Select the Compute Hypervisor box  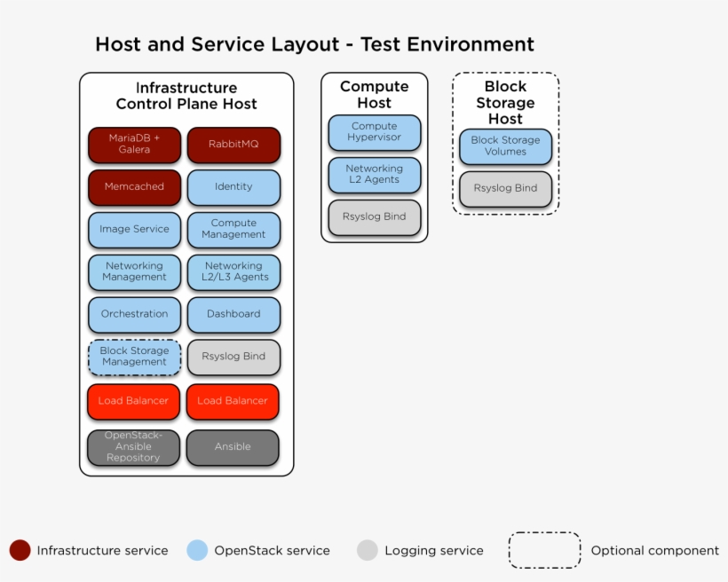tap(375, 132)
